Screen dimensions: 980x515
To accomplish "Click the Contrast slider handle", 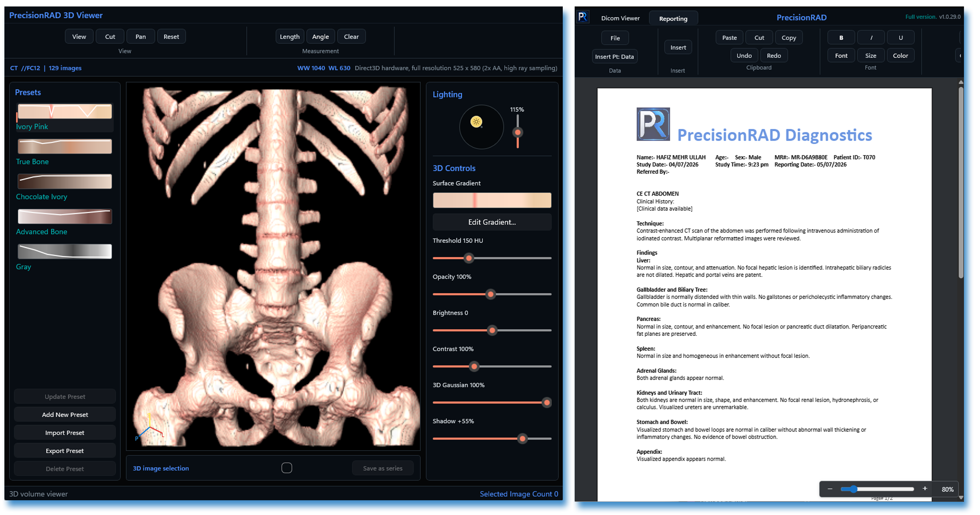I will coord(474,367).
